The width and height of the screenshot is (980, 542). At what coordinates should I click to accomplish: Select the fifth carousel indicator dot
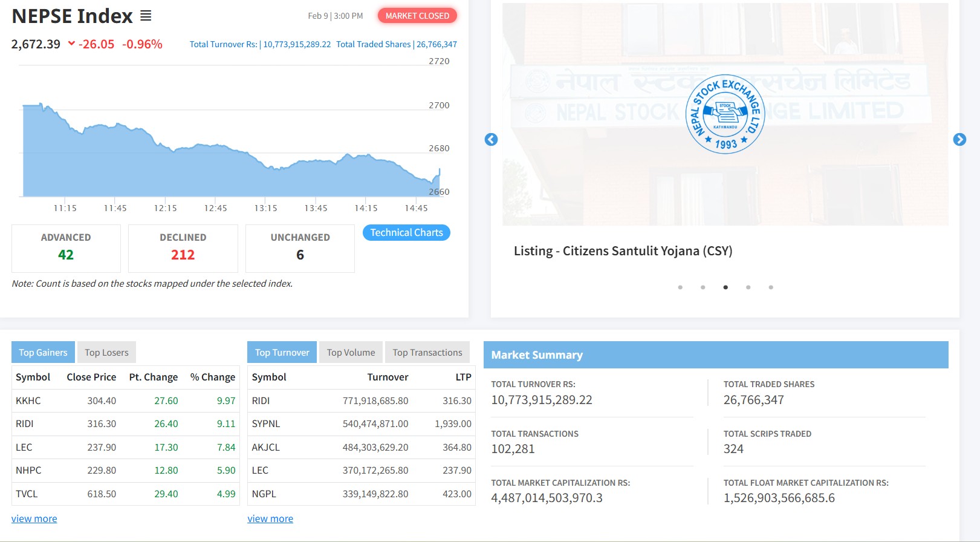(771, 287)
